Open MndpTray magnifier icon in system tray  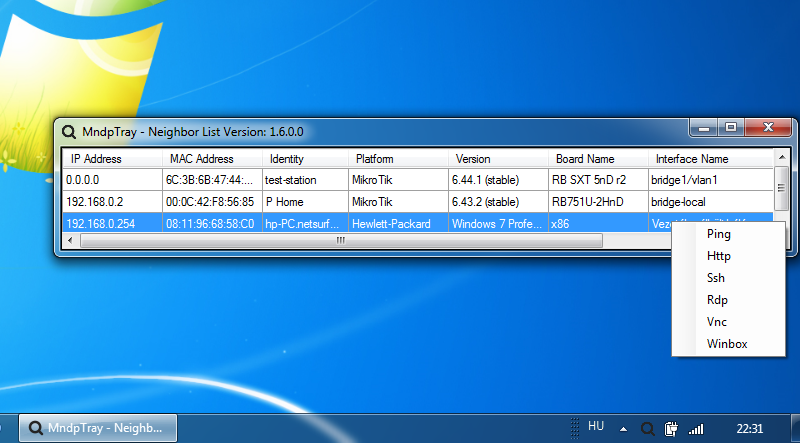pos(647,429)
